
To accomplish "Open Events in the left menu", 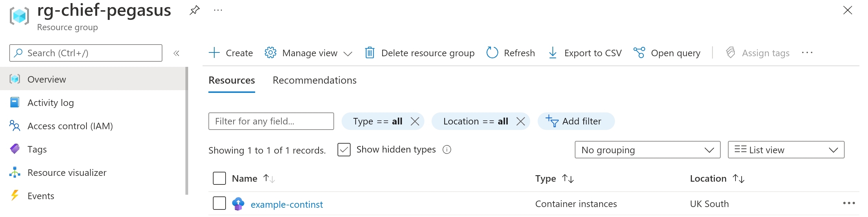I will coord(93,196).
